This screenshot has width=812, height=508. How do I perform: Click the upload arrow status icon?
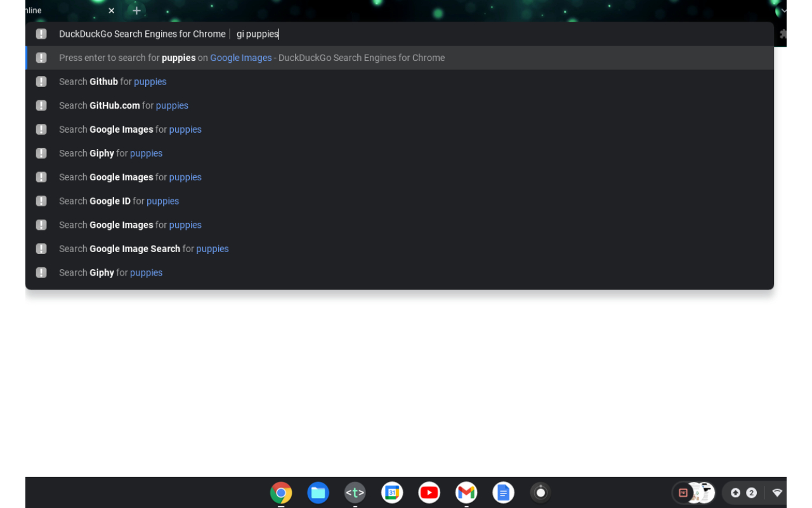click(x=735, y=493)
